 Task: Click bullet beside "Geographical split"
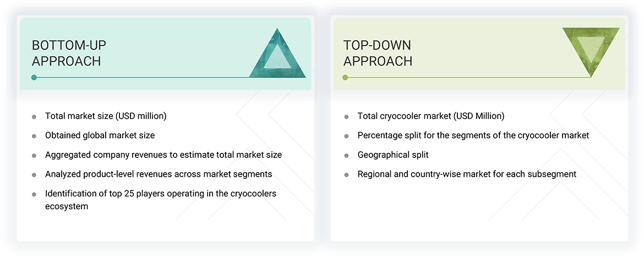[x=346, y=155]
